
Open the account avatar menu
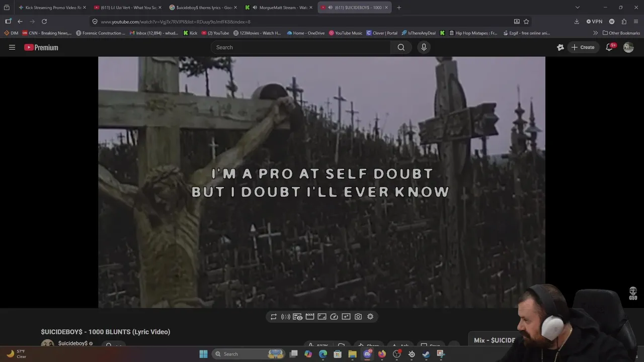[628, 47]
